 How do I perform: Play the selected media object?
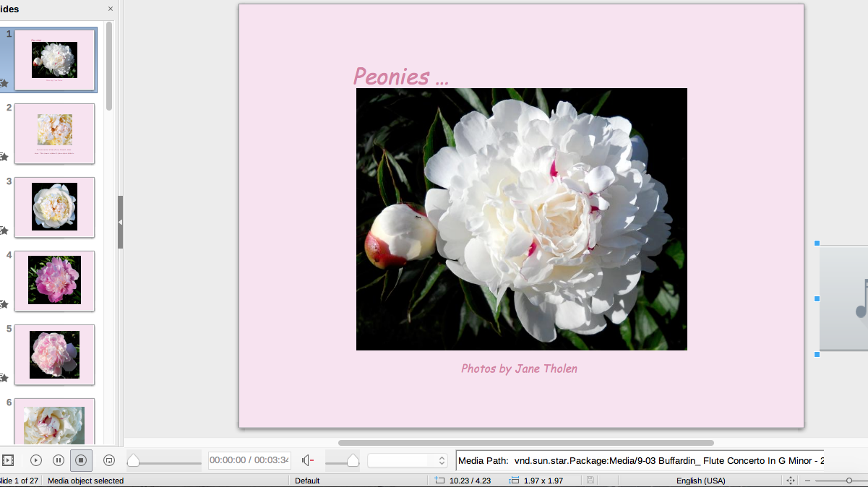36,460
